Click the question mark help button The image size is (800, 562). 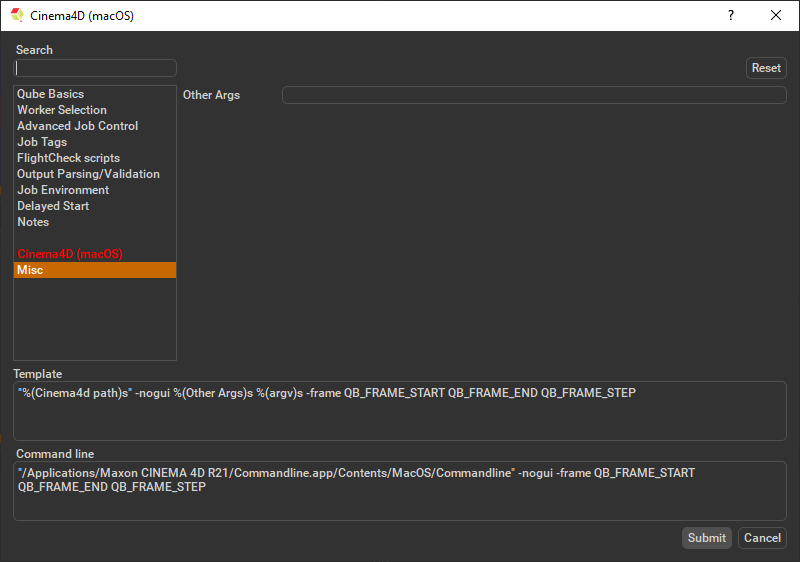[730, 15]
